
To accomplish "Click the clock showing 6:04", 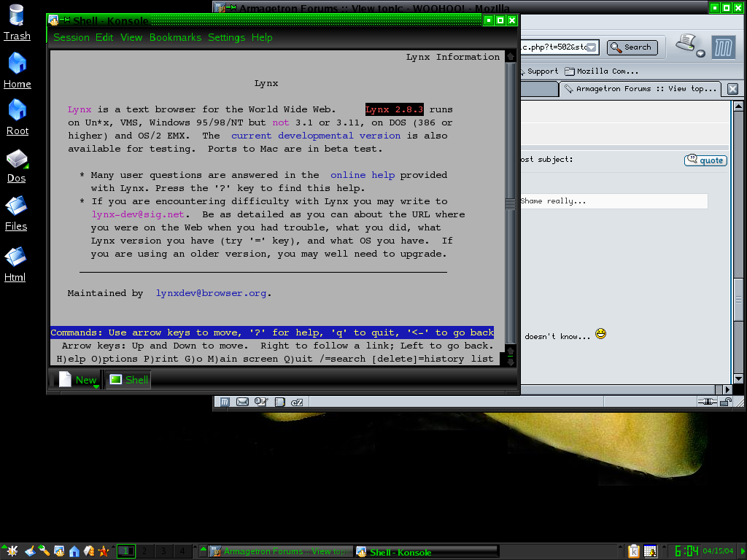I will pos(686,551).
